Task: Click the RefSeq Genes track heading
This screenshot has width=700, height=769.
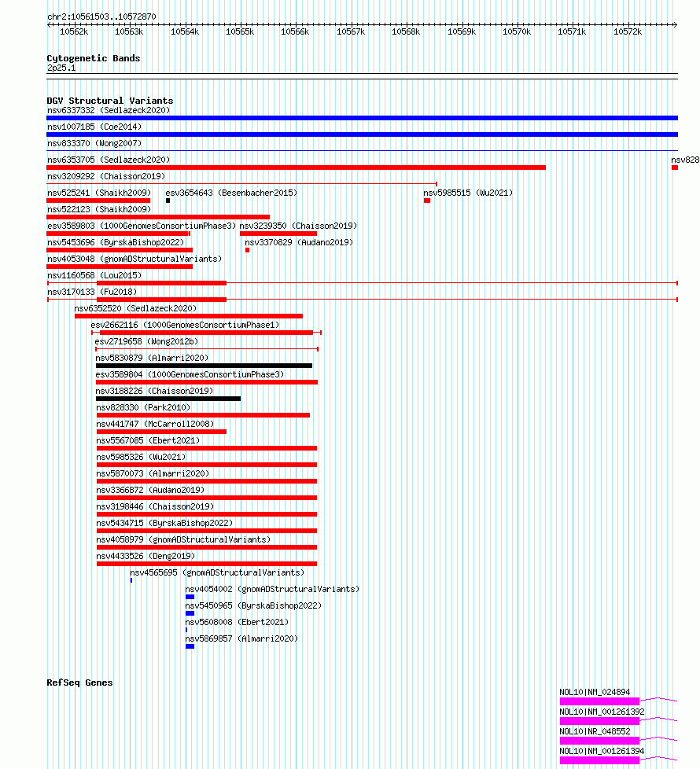Action: [79, 683]
